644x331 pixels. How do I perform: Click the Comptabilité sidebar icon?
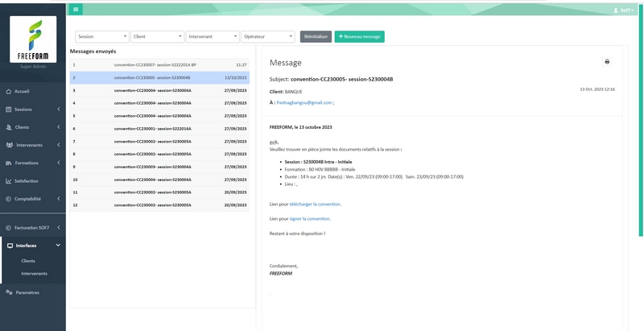[x=9, y=199]
